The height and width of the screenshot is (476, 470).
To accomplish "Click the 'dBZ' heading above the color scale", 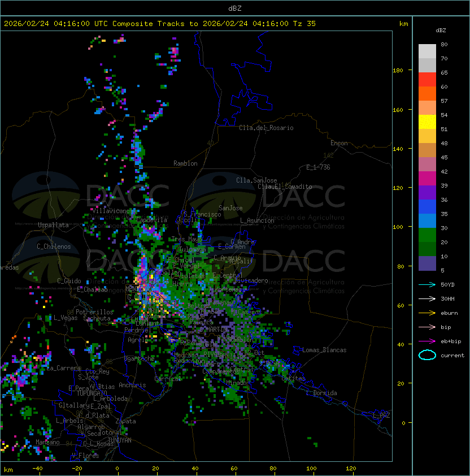I will click(x=441, y=31).
